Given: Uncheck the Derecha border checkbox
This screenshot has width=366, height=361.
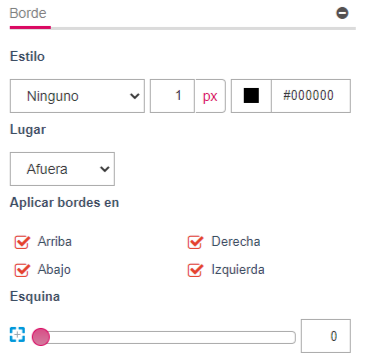Looking at the screenshot, I should (x=195, y=242).
